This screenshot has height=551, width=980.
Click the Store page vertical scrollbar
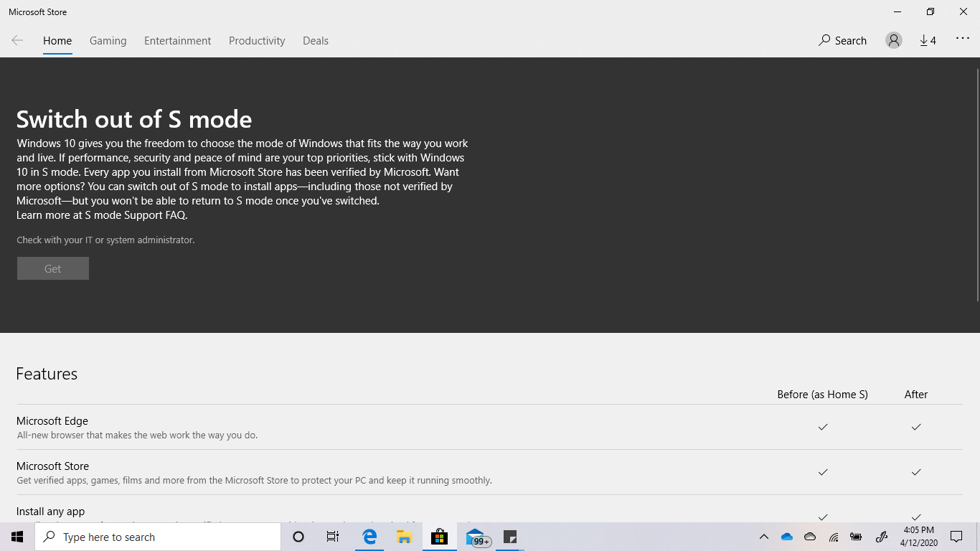[x=977, y=185]
